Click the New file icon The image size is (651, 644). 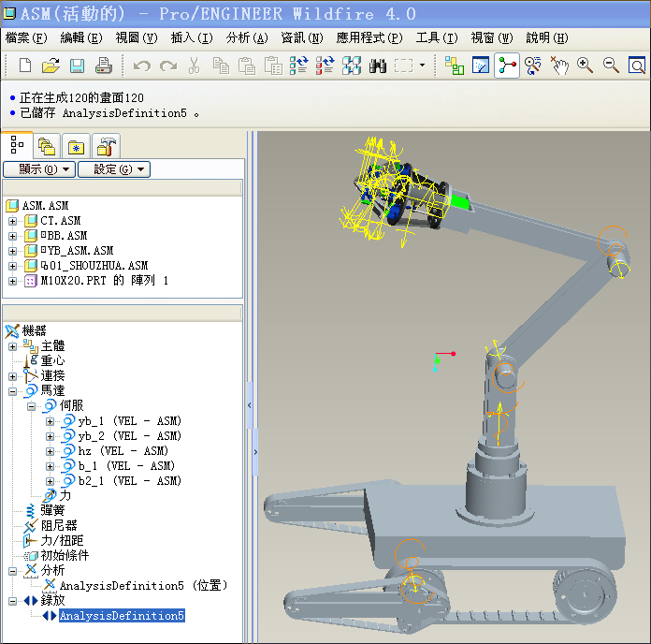click(25, 66)
